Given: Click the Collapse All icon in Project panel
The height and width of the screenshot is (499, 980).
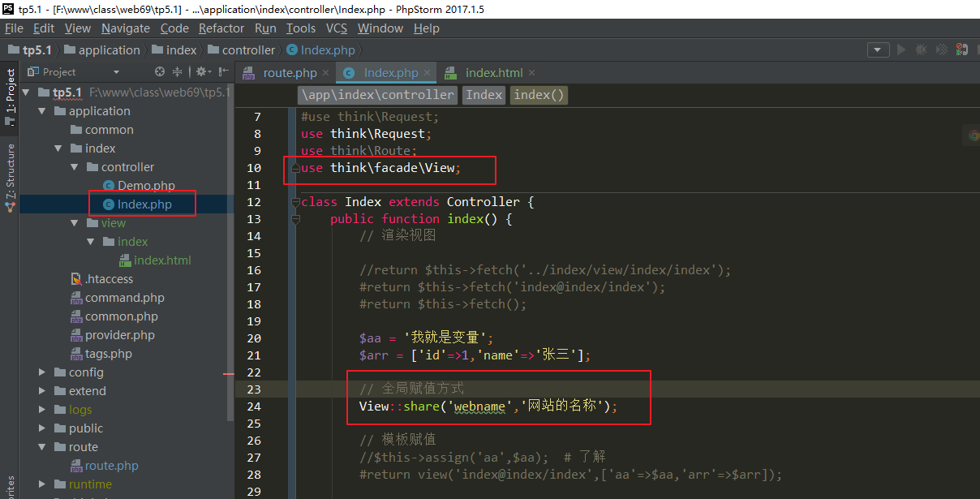Looking at the screenshot, I should tap(177, 71).
